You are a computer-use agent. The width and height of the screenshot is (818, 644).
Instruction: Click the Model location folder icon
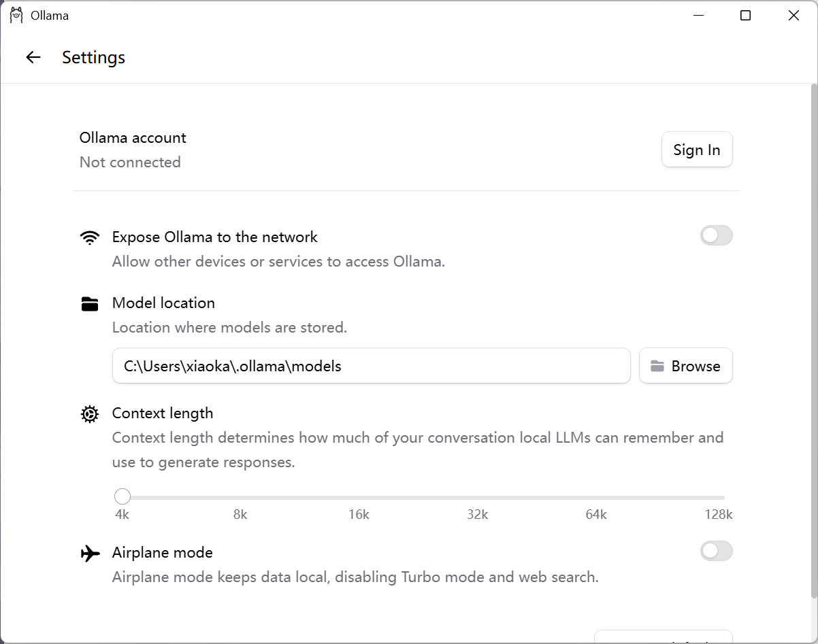coord(89,303)
